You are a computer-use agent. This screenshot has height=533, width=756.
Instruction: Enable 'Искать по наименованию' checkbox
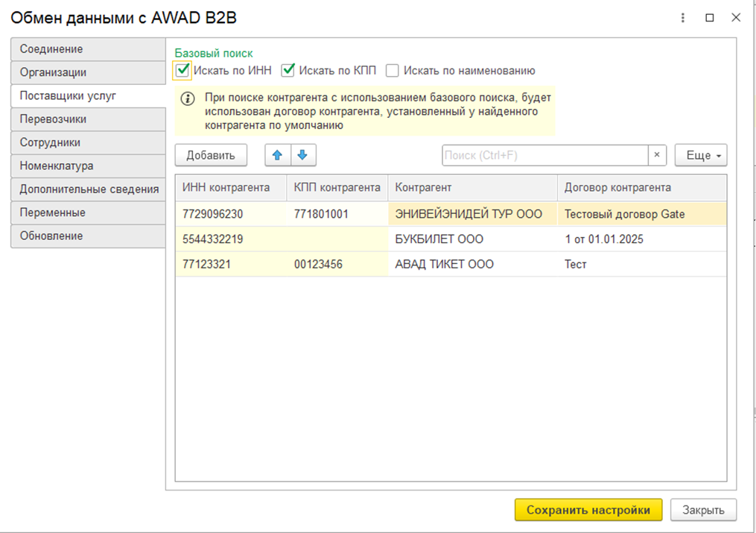[x=393, y=71]
